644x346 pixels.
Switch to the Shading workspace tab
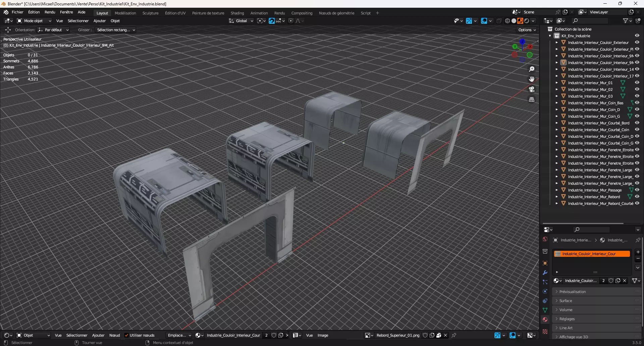[237, 13]
